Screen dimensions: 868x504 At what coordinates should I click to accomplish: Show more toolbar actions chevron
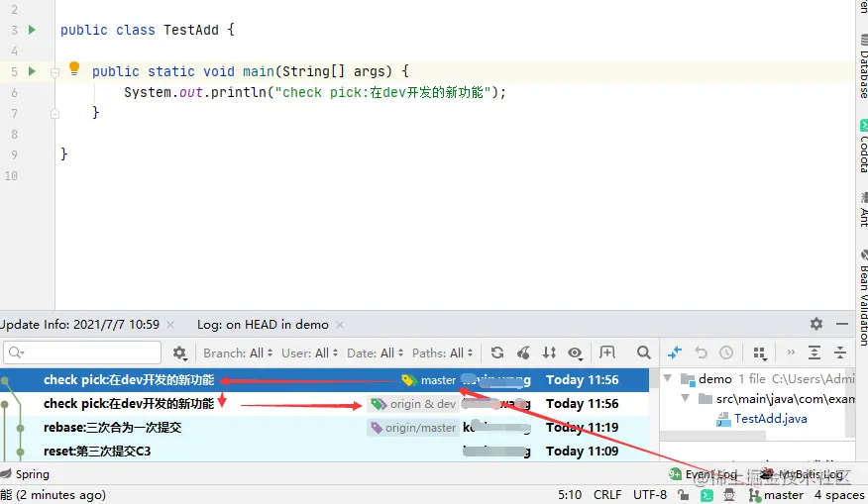[x=791, y=352]
